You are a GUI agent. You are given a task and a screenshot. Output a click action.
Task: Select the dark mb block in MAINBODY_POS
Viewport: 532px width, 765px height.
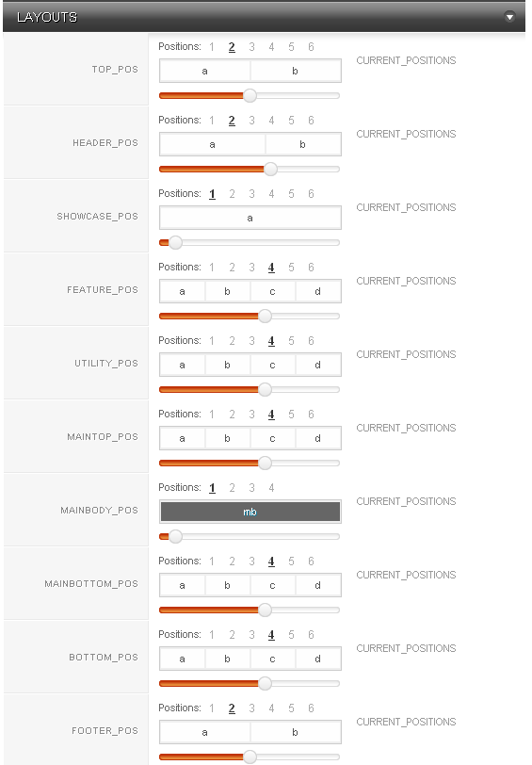[x=250, y=512]
